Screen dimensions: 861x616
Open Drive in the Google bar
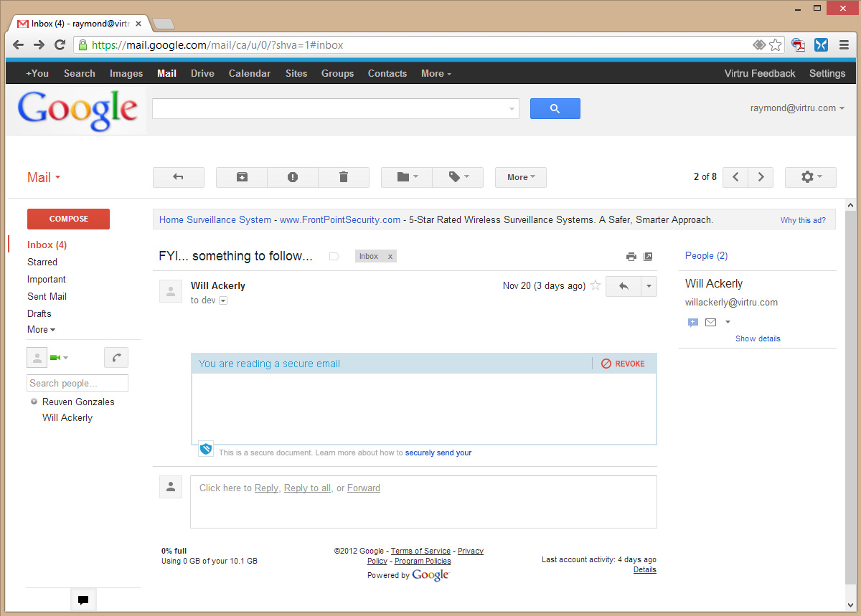click(202, 73)
